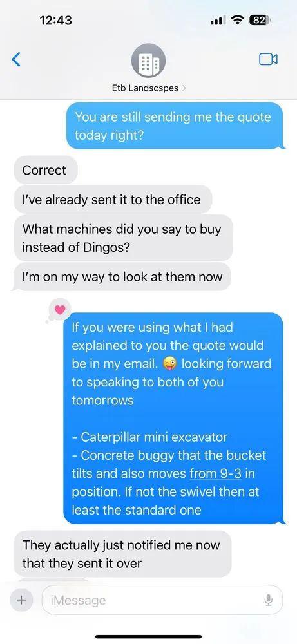The image size is (297, 644).
Task: Tap the Dingos machines question bubble
Action: [x=123, y=238]
